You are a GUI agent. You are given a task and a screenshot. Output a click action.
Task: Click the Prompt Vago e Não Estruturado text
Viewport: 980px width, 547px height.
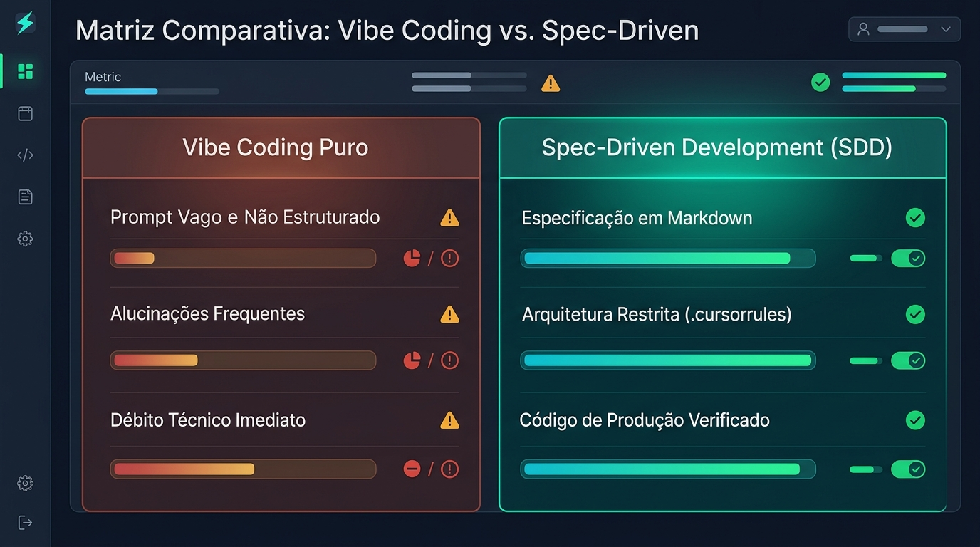point(245,217)
